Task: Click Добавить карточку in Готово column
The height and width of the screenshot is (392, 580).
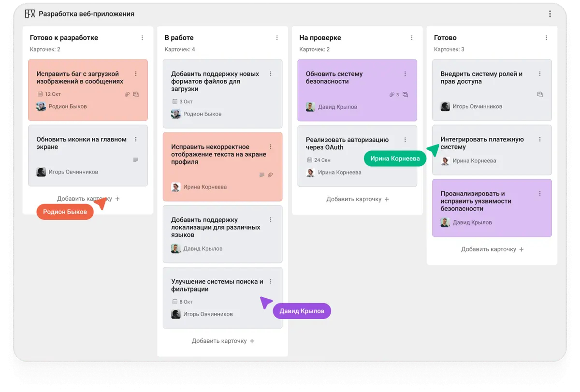Action: tap(492, 249)
